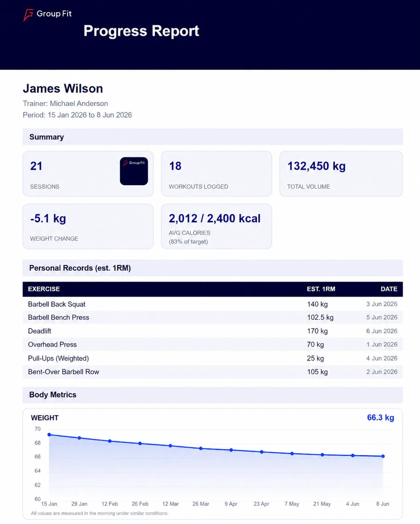Click the DATE column header

pyautogui.click(x=389, y=289)
